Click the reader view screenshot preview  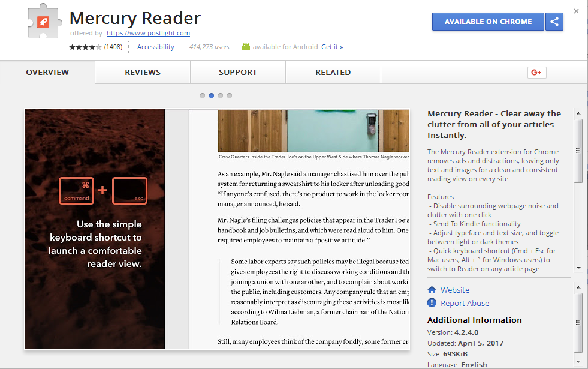[217, 229]
